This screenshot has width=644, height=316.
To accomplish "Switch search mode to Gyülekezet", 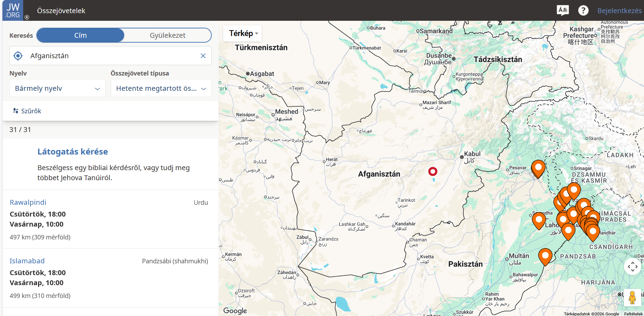I will [x=167, y=35].
